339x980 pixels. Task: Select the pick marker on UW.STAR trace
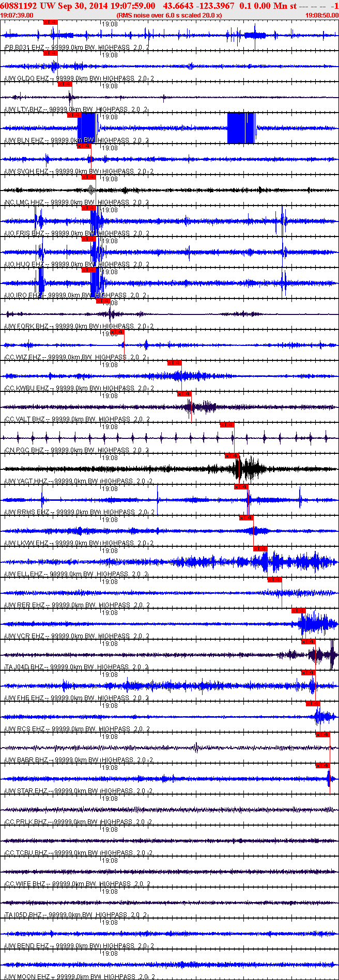tap(322, 766)
